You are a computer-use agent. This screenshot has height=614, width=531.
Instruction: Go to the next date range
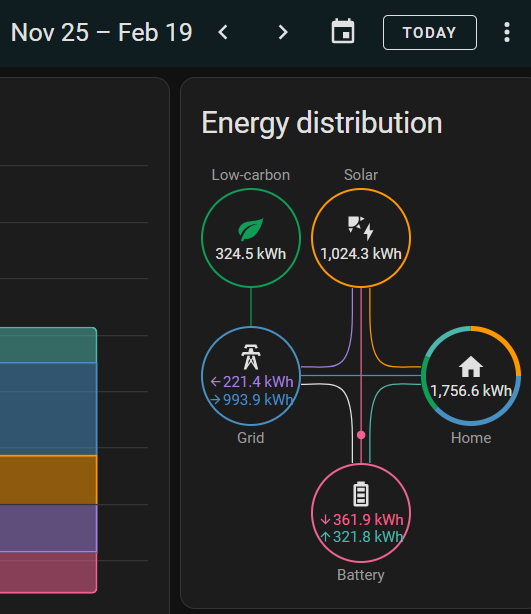click(283, 32)
